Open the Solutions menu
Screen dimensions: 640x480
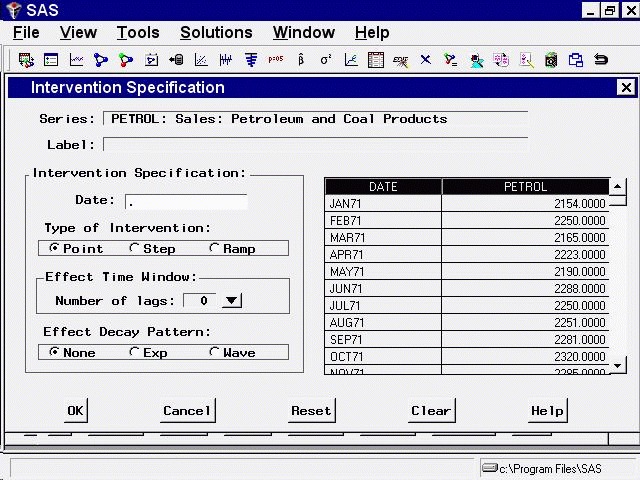click(216, 33)
